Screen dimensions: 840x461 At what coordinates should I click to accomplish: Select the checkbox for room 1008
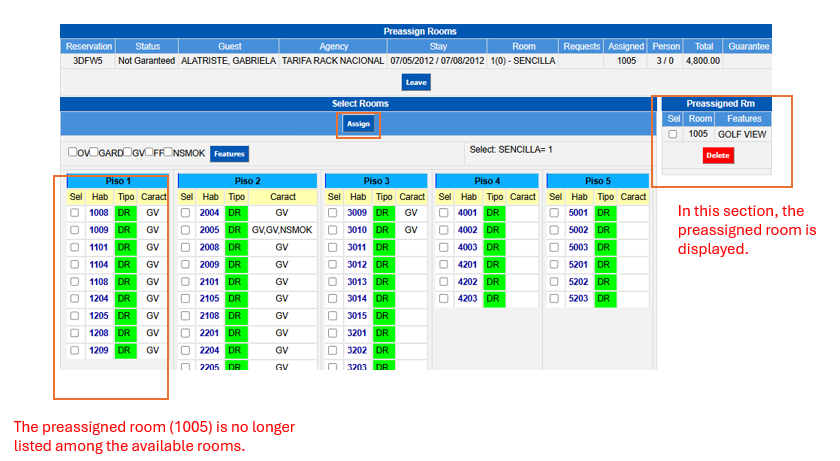pos(75,213)
